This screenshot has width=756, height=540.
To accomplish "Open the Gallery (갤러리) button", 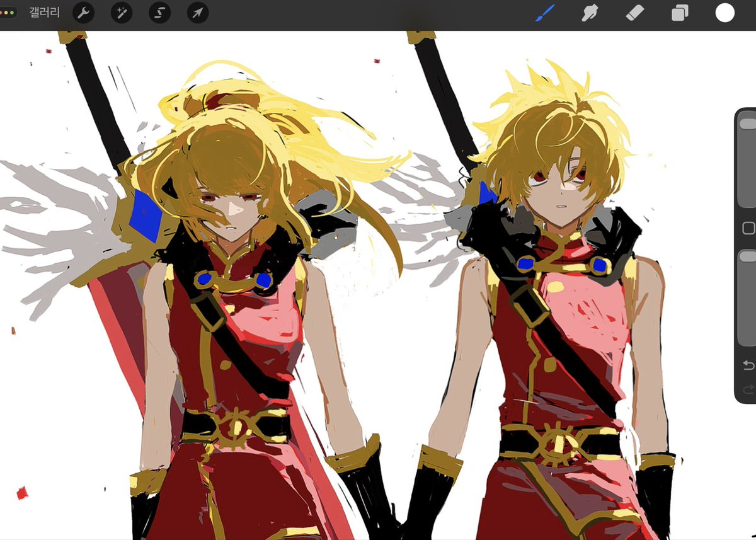I will coord(44,13).
